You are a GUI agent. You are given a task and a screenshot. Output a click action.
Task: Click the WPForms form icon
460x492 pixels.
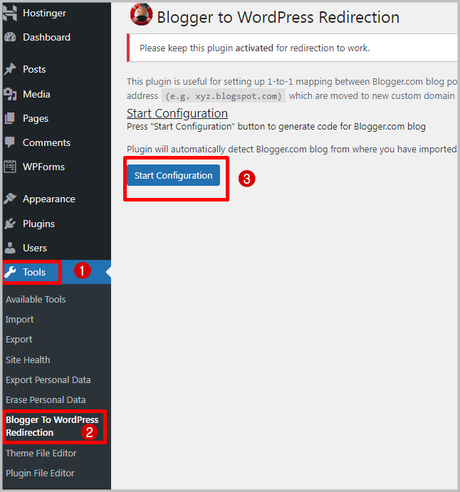pos(10,167)
